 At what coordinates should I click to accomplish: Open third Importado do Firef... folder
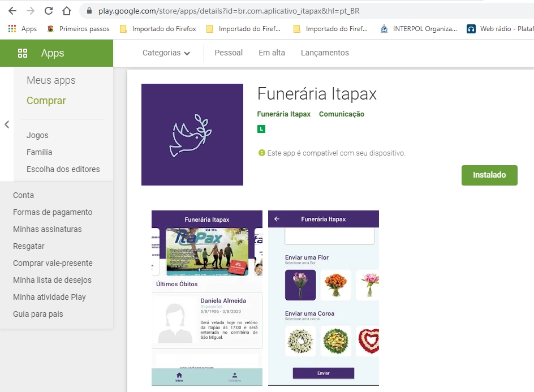[x=331, y=29]
